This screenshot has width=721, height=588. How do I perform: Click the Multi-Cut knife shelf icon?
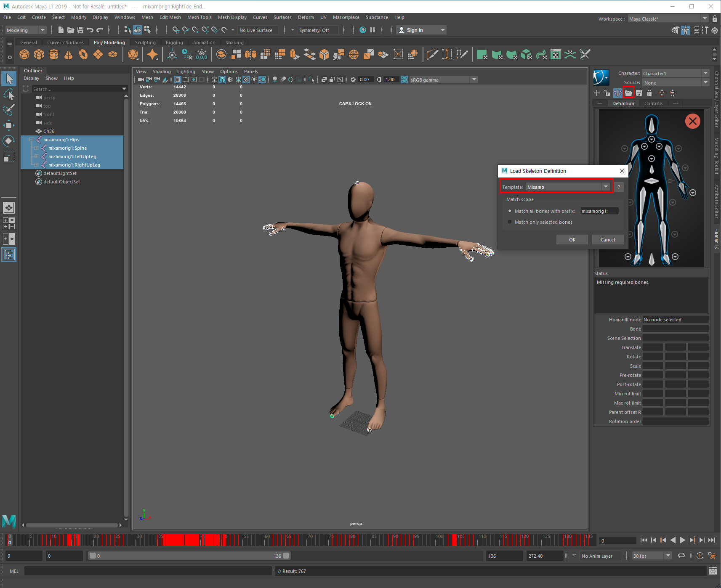(433, 54)
